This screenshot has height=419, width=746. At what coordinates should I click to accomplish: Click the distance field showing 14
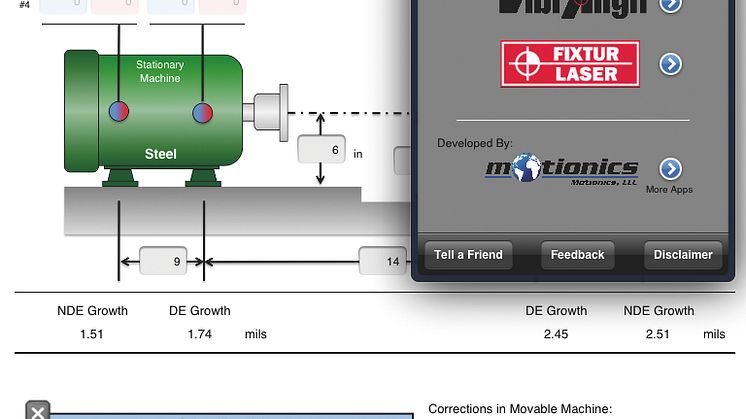[x=384, y=262]
